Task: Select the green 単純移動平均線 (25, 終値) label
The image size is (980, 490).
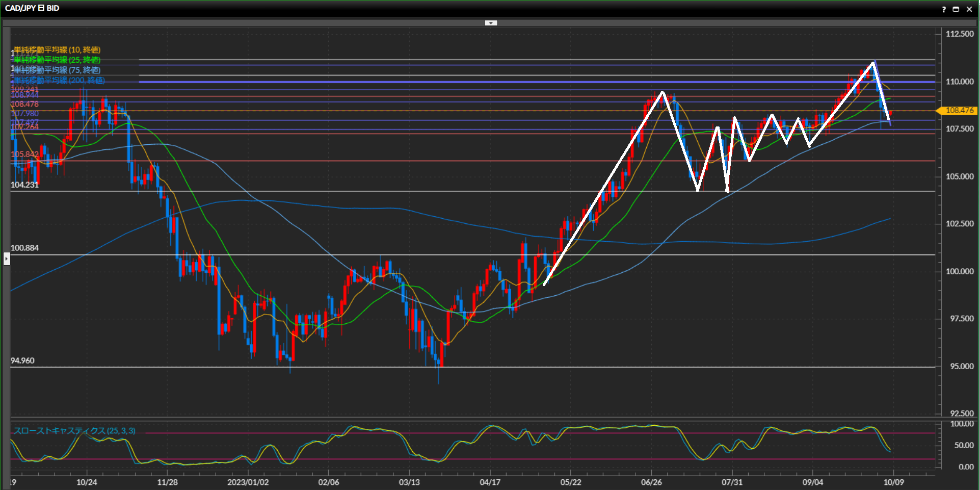Action: click(57, 60)
